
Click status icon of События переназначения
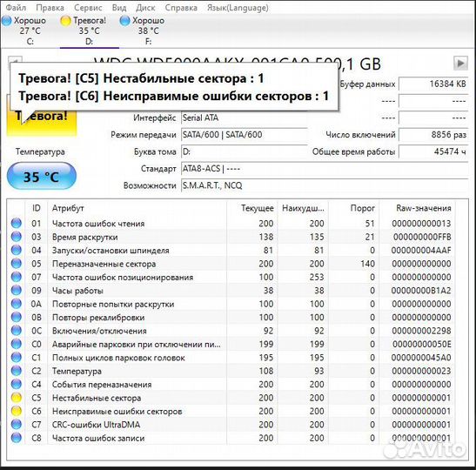[17, 384]
